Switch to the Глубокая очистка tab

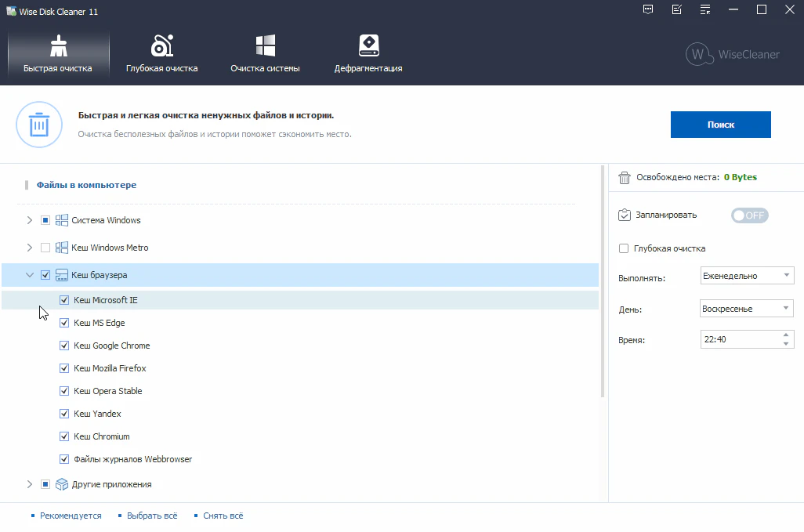pos(161,54)
